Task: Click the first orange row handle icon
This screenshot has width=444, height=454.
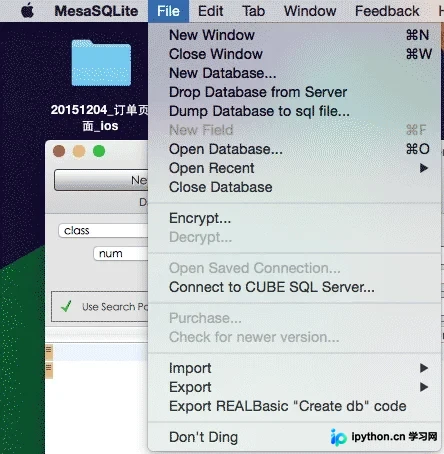Action: pos(49,352)
